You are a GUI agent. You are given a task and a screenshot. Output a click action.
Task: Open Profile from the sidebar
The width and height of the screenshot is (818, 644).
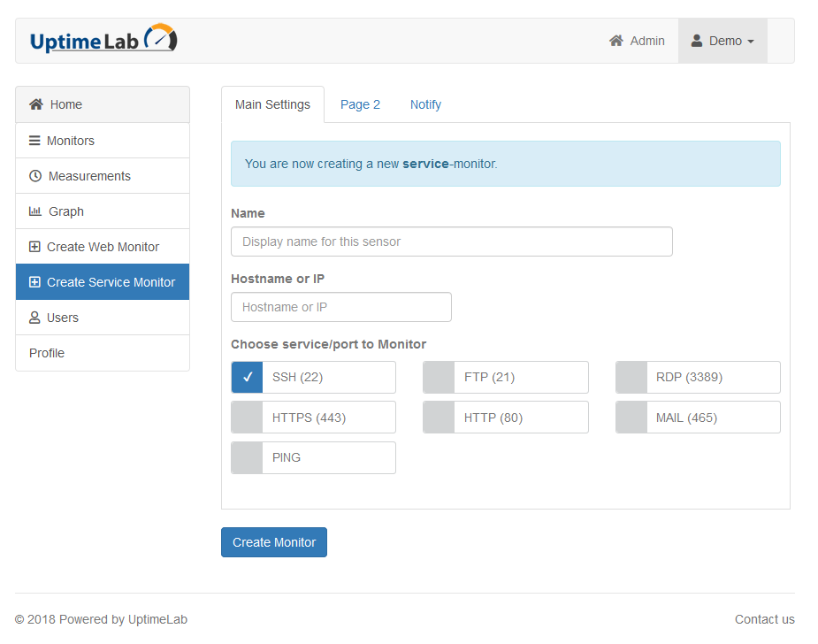click(47, 353)
